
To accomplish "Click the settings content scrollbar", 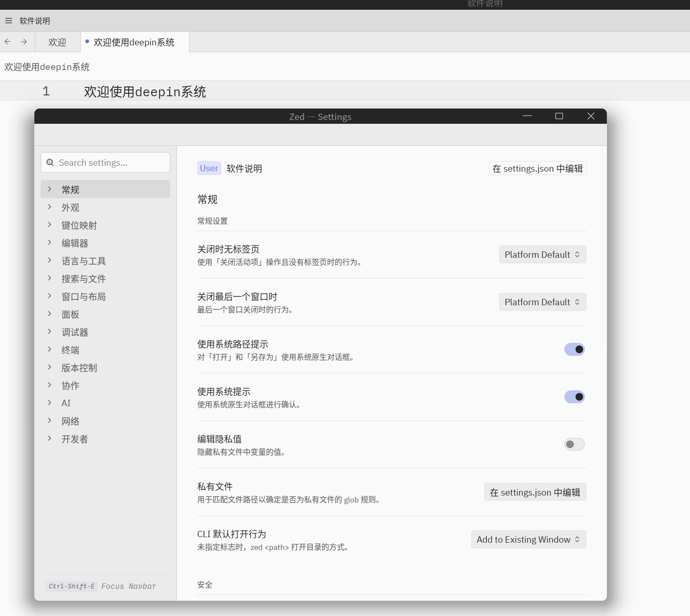I will tap(602, 248).
